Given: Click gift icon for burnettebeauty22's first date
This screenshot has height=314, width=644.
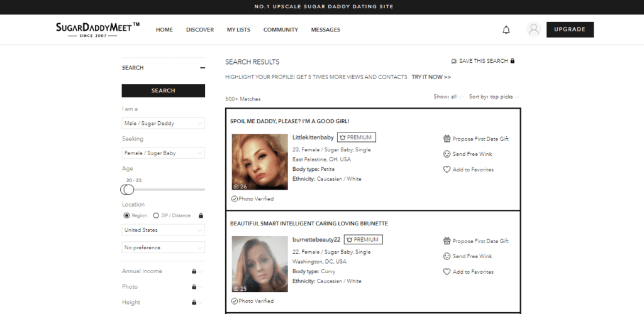Looking at the screenshot, I should [447, 241].
